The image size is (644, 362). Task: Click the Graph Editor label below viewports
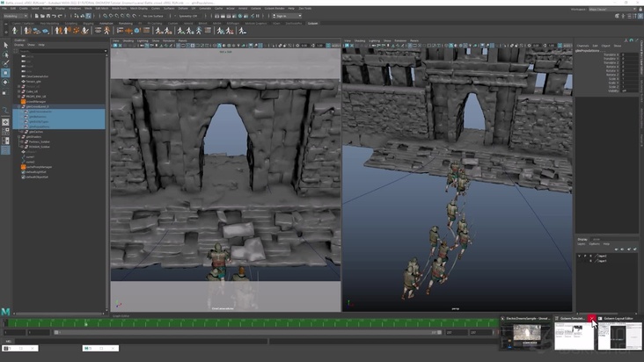tap(121, 315)
